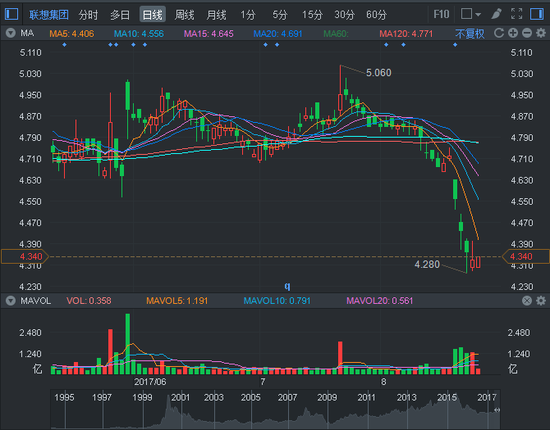Switch to 多日 multi-day view
This screenshot has height=430, width=550.
[x=120, y=15]
